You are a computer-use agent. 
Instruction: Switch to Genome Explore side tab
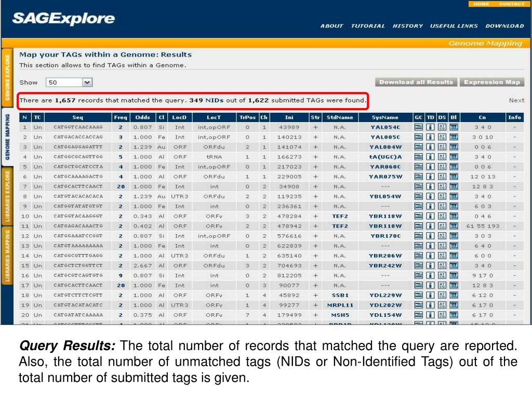pyautogui.click(x=7, y=78)
